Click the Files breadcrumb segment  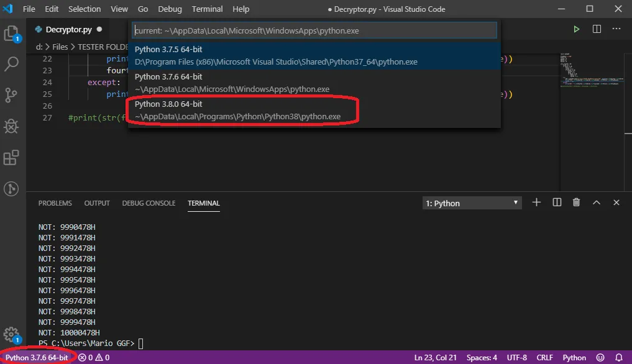pos(60,47)
